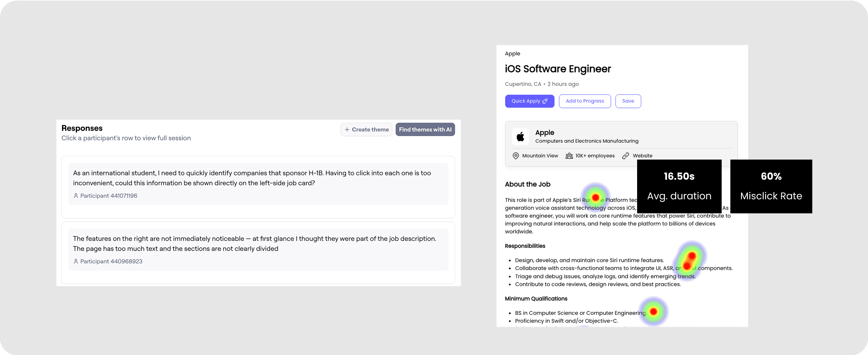Click the iOS Software Engineer title
Viewport: 868px width, 355px height.
point(558,69)
